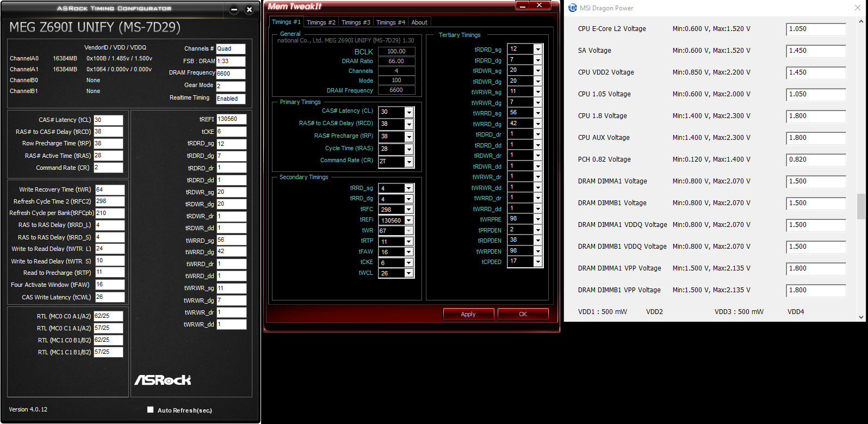Click the PCH 0.82 Voltage input field
This screenshot has width=868, height=424.
coord(816,160)
